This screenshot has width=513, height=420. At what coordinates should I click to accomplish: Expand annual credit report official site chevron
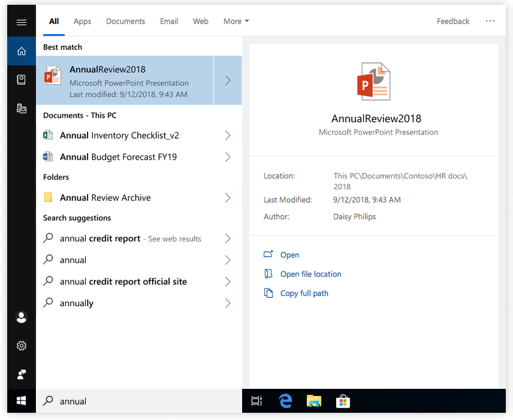tap(228, 281)
